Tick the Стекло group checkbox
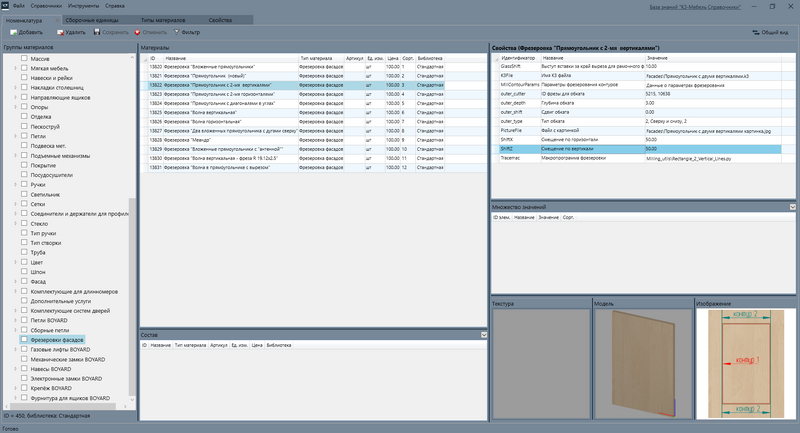The width and height of the screenshot is (800, 433). [24, 223]
